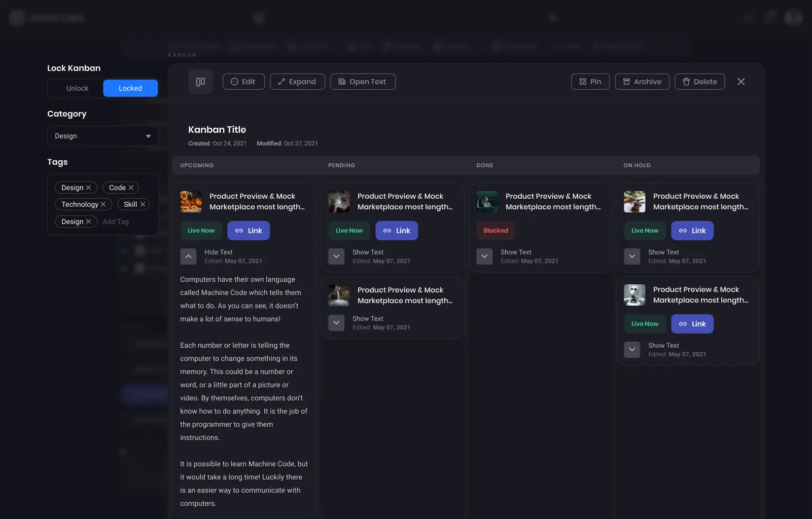Click the board layout columns icon
812x519 pixels.
(200, 82)
